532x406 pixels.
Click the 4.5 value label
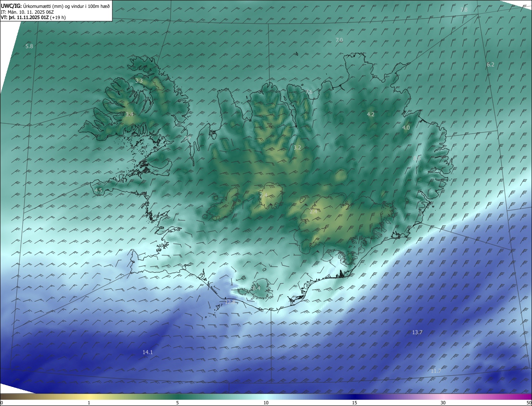[x=99, y=191]
